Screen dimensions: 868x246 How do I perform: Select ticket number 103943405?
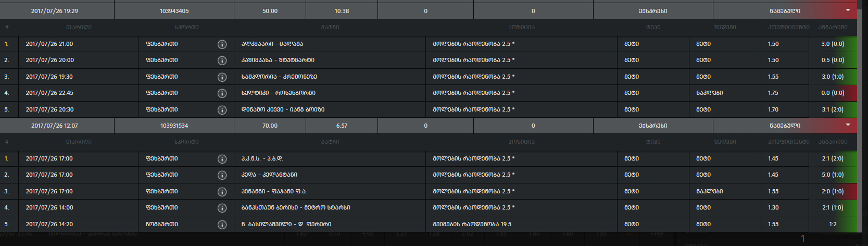pyautogui.click(x=174, y=11)
